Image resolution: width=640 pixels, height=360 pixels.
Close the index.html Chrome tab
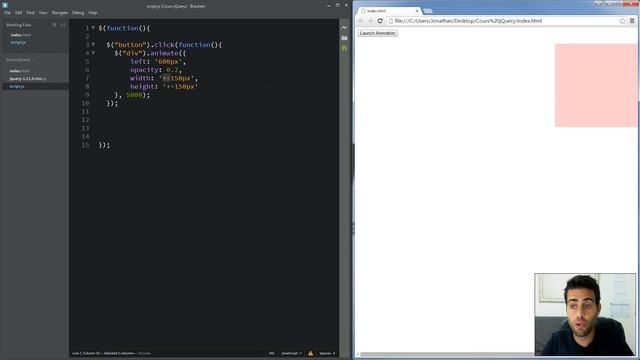(417, 11)
